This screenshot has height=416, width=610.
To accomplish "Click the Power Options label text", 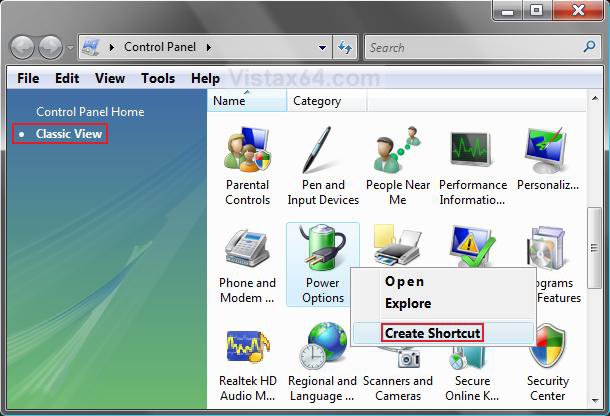I will click(323, 290).
